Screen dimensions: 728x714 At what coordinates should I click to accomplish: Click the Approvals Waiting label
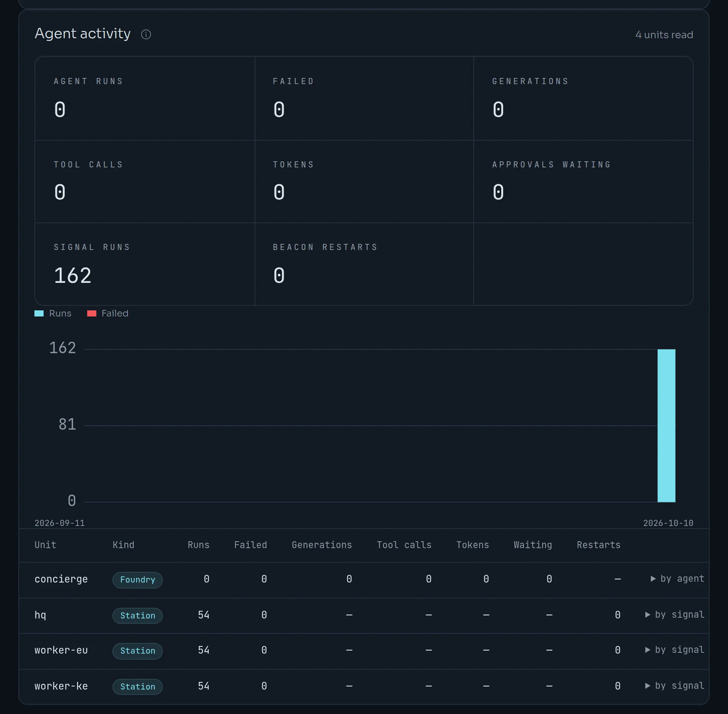point(552,165)
